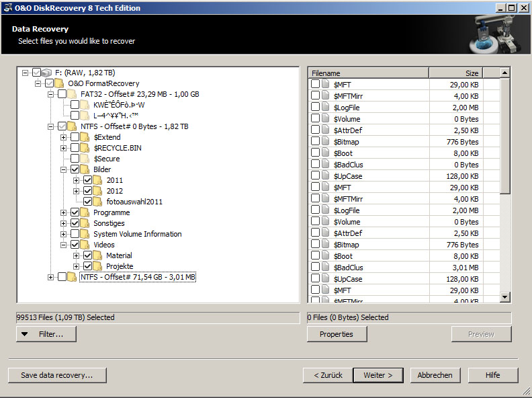Screen dimensions: 532x398
Task: Click the NTFS Offset 0 Bytes folder icon
Action: pyautogui.click(x=72, y=126)
